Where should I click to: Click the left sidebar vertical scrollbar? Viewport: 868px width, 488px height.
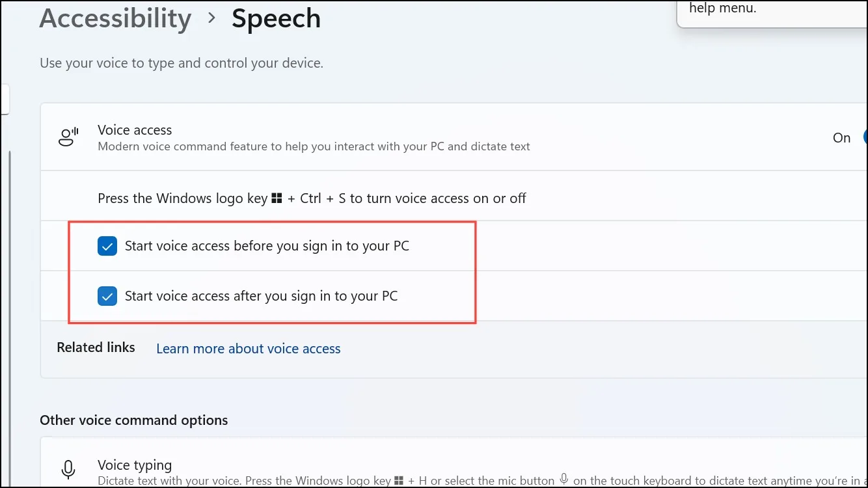[9, 319]
